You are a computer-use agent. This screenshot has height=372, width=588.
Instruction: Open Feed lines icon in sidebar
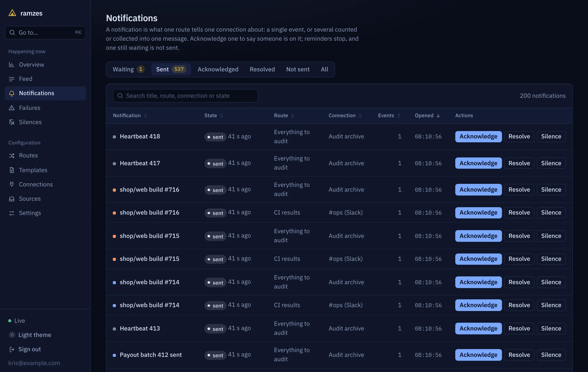pyautogui.click(x=11, y=79)
